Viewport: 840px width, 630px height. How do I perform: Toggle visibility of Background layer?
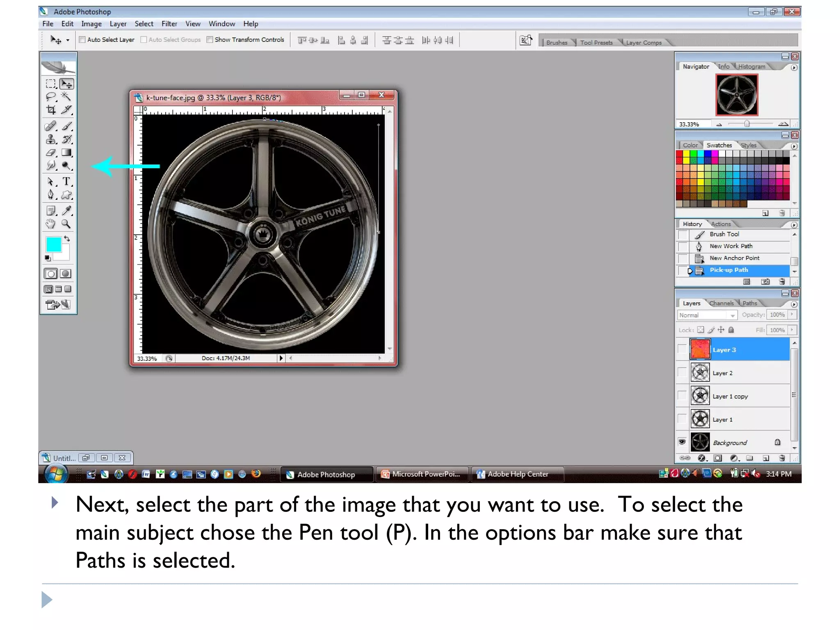pyautogui.click(x=682, y=442)
